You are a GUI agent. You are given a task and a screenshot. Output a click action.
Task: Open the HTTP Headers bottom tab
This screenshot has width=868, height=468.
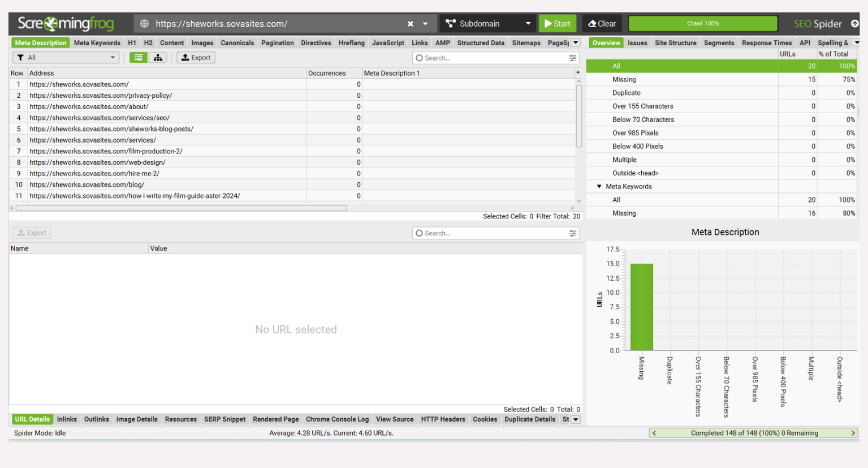(x=443, y=419)
